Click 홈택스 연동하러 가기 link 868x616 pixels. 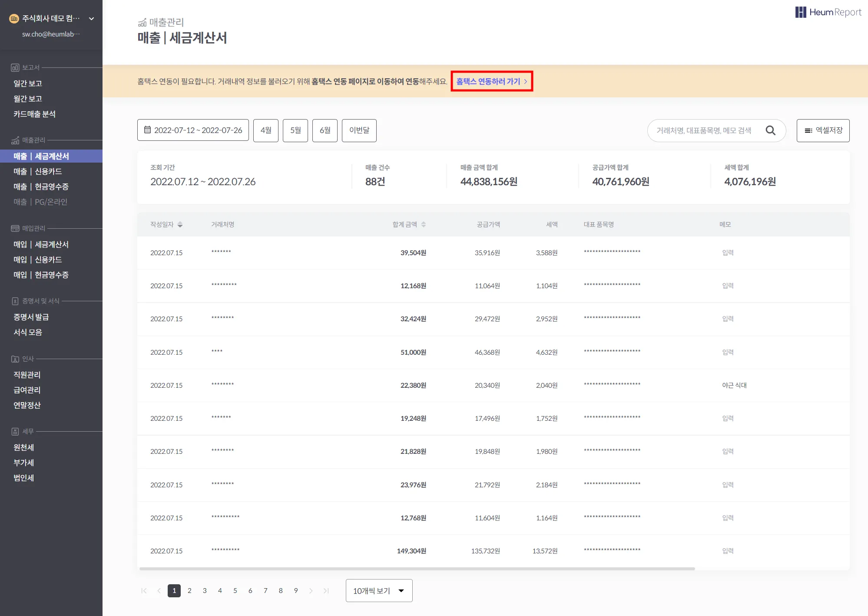click(x=491, y=81)
